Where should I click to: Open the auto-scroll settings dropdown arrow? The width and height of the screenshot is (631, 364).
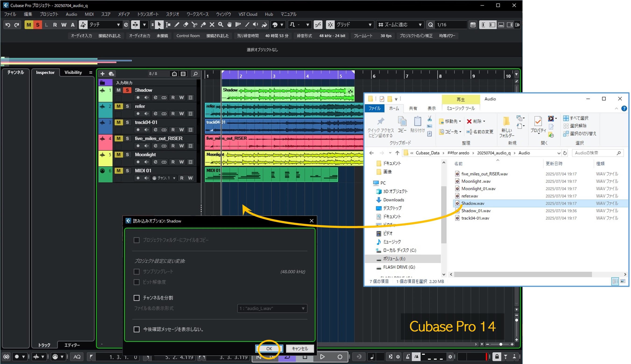144,25
